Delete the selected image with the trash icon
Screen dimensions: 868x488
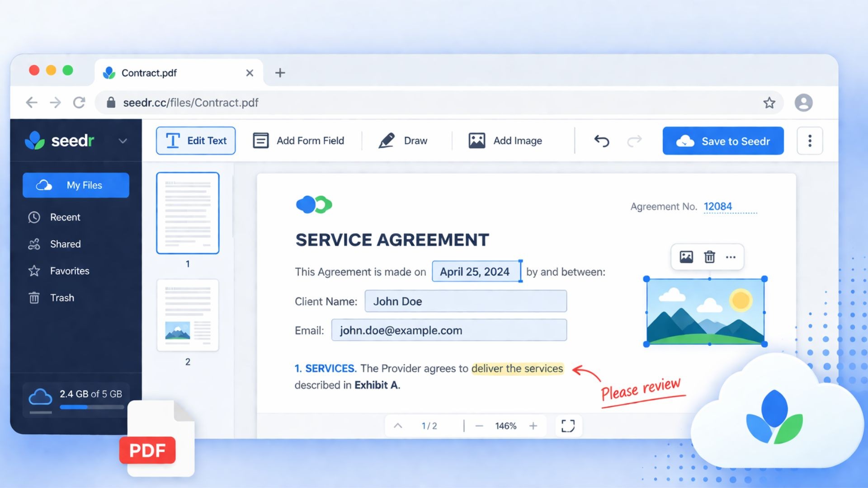tap(709, 257)
